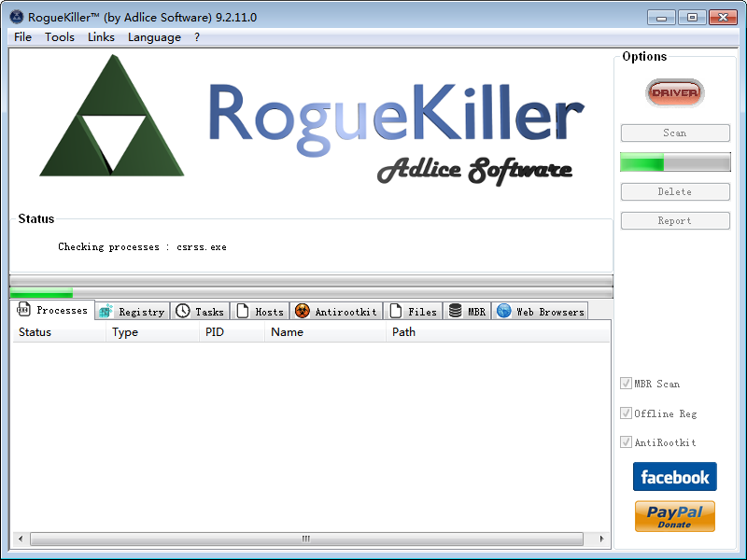Open the Tools menu

pos(60,37)
